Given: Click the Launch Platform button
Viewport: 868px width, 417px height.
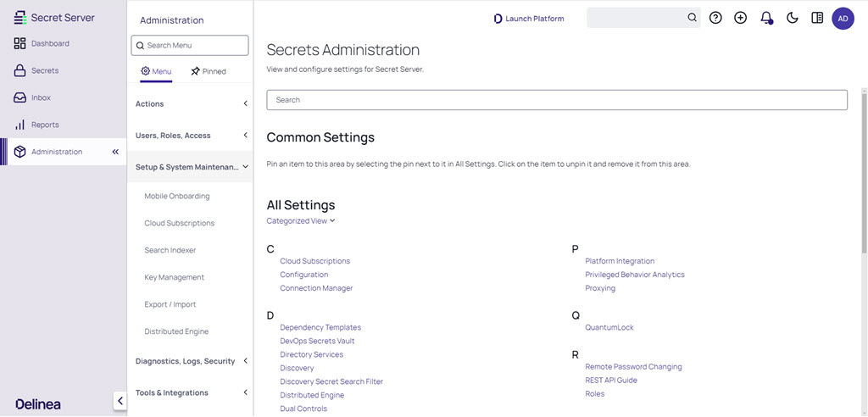Looking at the screenshot, I should (529, 19).
